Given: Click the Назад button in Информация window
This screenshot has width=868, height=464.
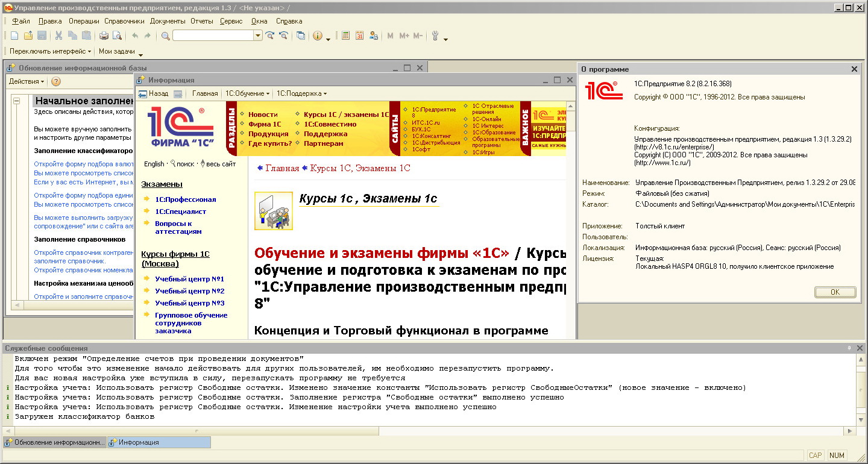Looking at the screenshot, I should point(153,93).
